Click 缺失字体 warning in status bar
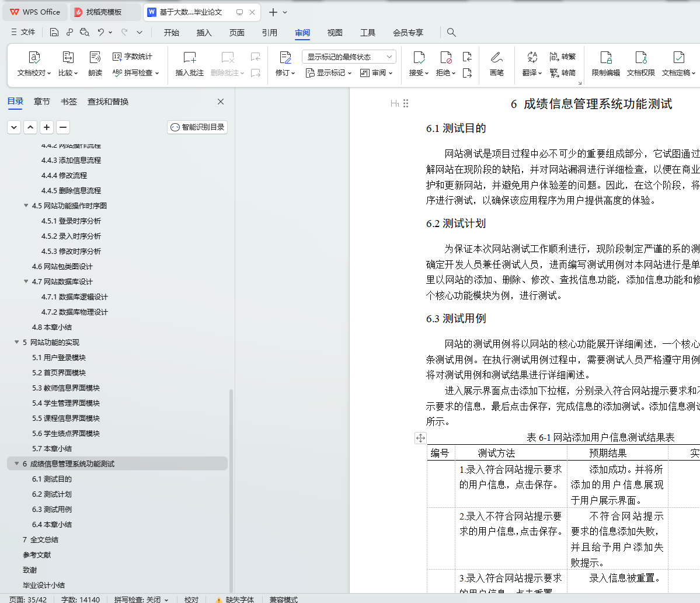The image size is (700, 603). point(235,599)
